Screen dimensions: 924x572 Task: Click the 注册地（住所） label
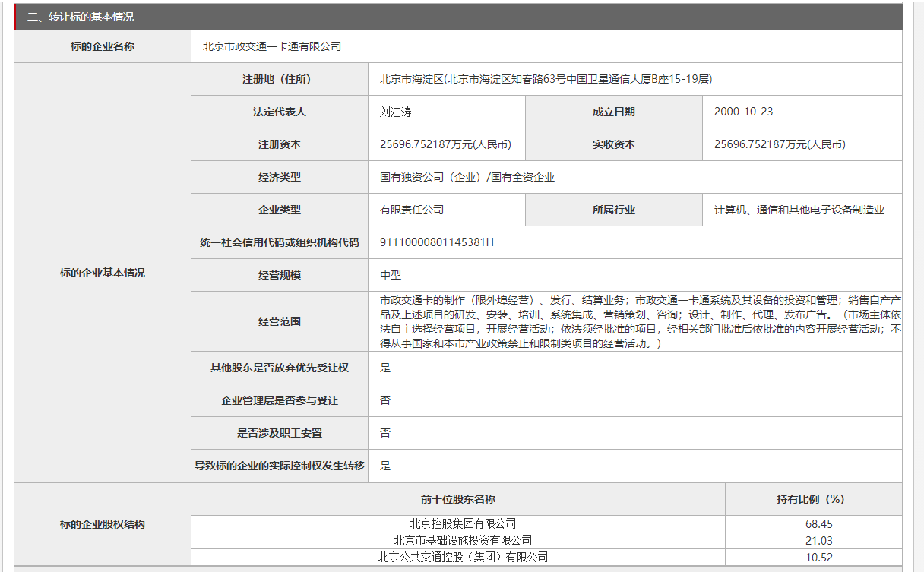click(280, 79)
